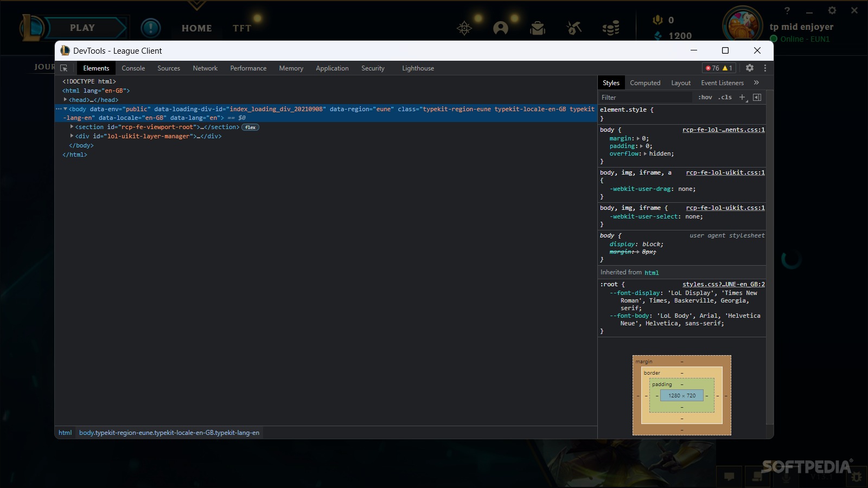
Task: Click the Styles pane vertical scrollbar
Action: click(769, 258)
